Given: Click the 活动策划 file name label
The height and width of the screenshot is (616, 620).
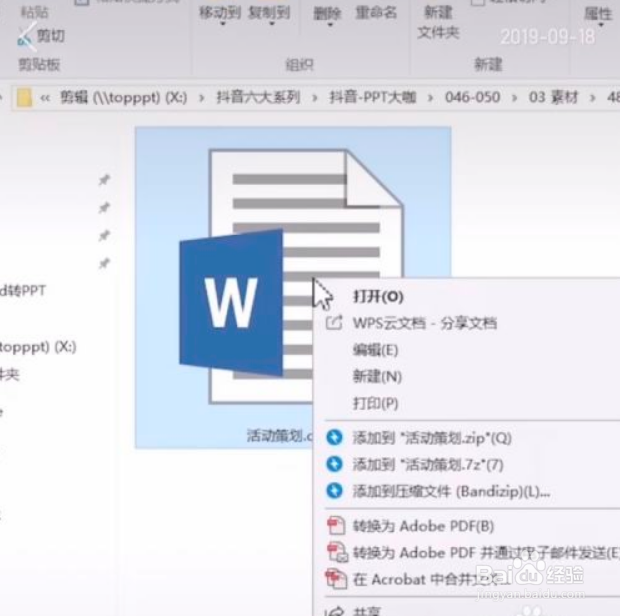Looking at the screenshot, I should [x=280, y=436].
